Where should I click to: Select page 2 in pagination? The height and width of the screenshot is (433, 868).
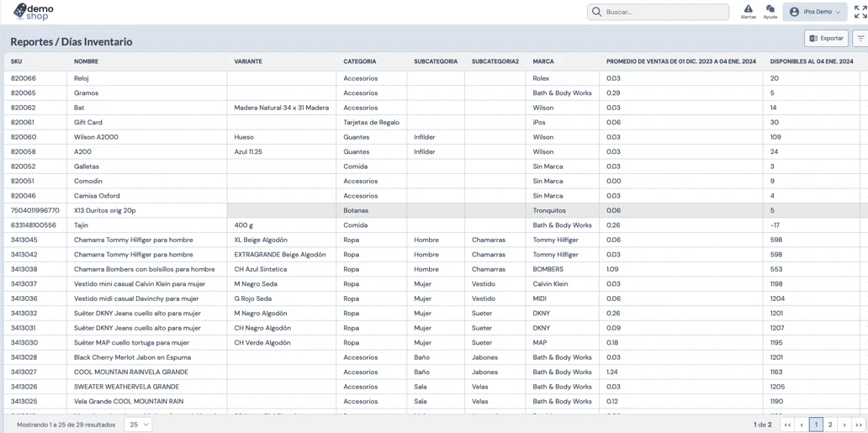click(x=830, y=425)
